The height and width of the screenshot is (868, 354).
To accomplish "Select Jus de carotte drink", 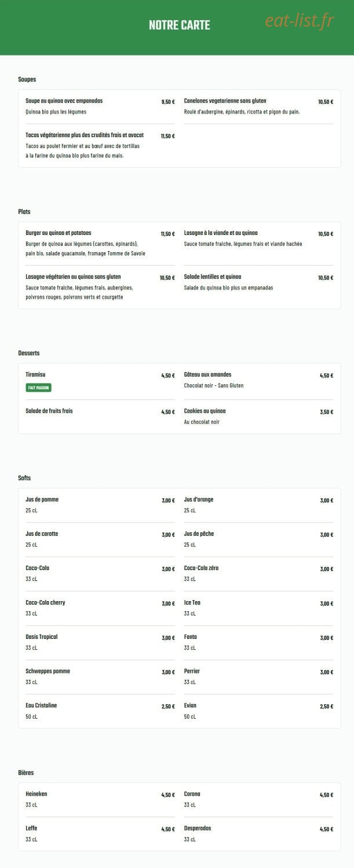I will 100,539.
